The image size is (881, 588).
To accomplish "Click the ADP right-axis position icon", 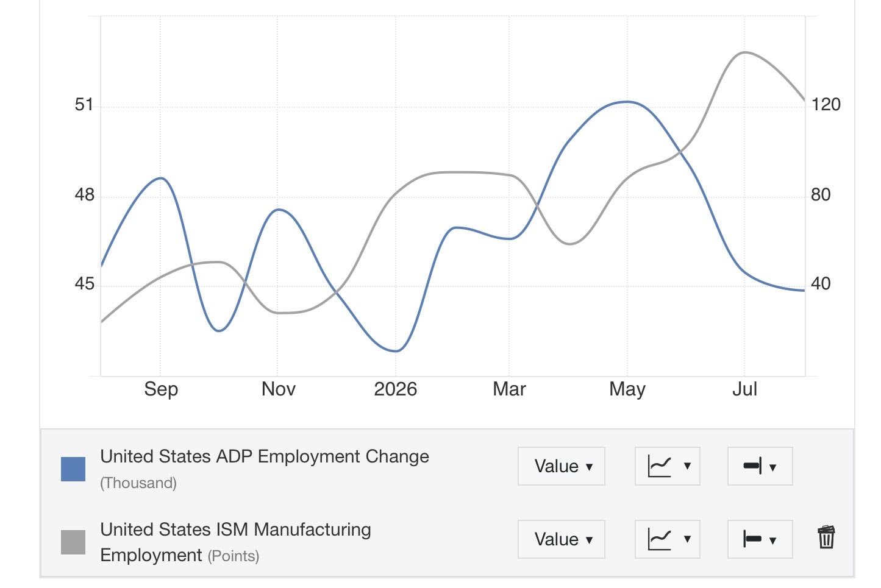I will [752, 467].
